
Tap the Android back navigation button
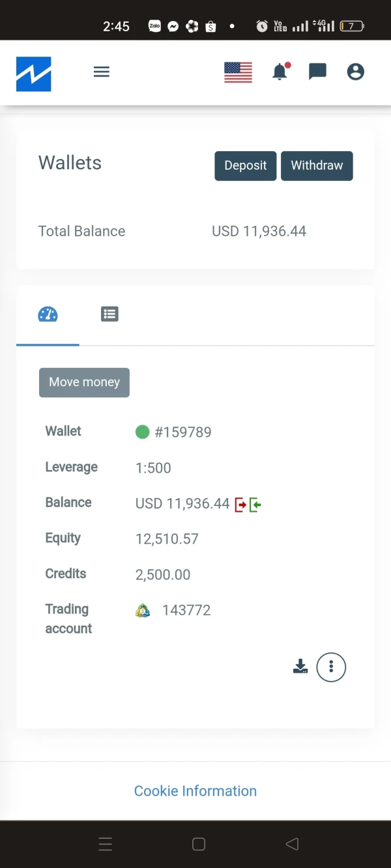point(292,844)
